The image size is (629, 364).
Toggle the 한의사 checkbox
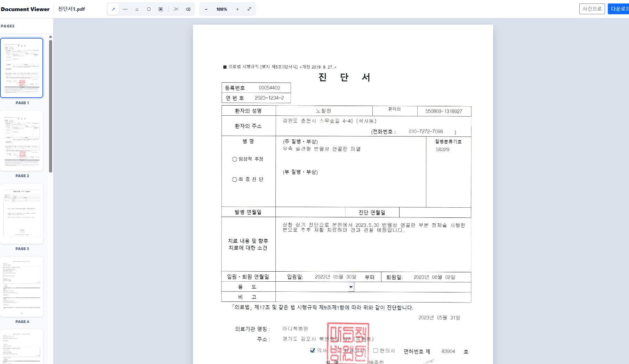(x=376, y=350)
